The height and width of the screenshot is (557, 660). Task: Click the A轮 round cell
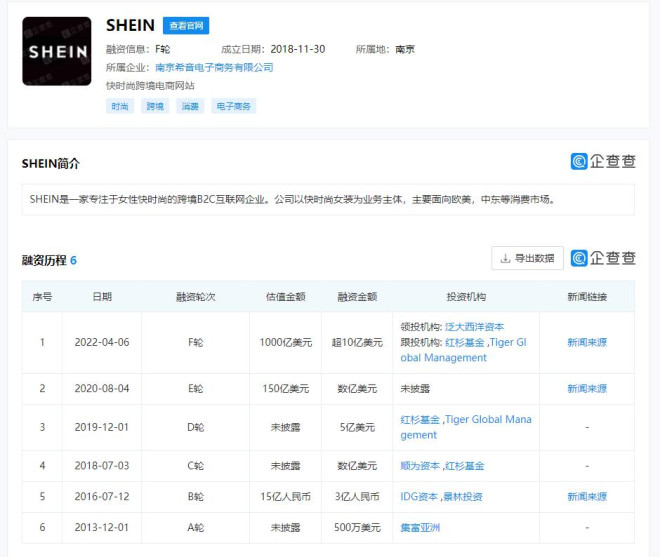[196, 527]
